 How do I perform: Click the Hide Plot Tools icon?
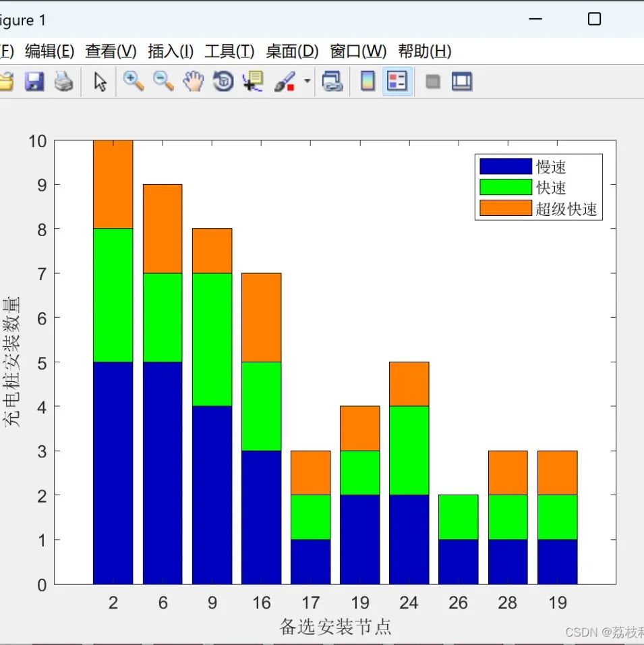[433, 82]
